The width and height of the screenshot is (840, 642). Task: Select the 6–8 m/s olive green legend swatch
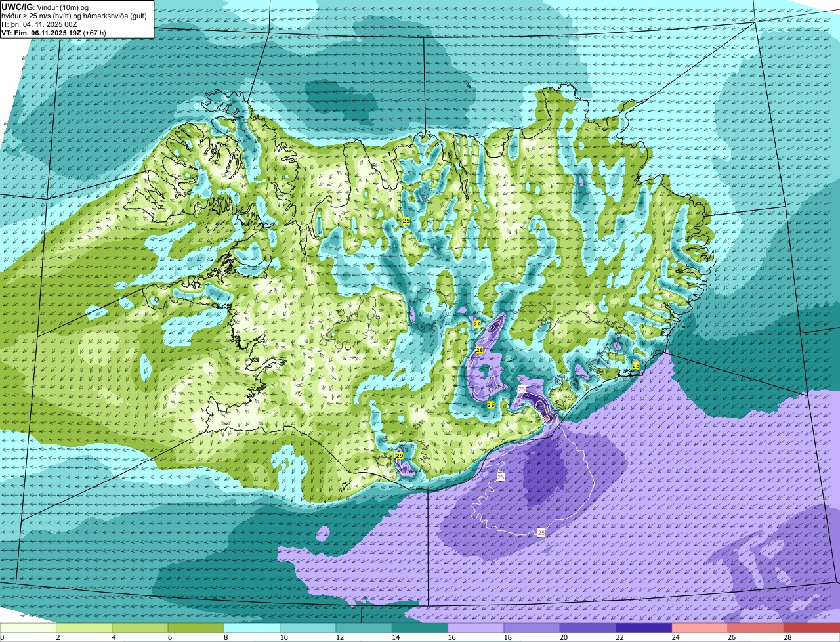[196, 628]
